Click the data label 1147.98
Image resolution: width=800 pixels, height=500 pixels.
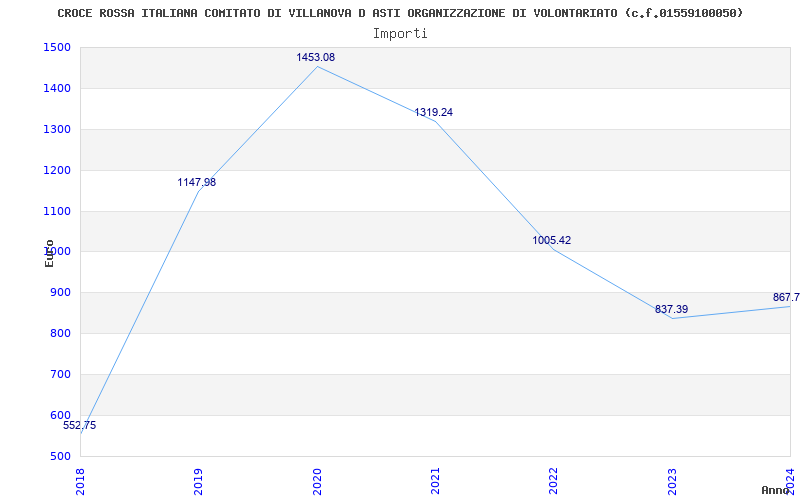tap(196, 182)
